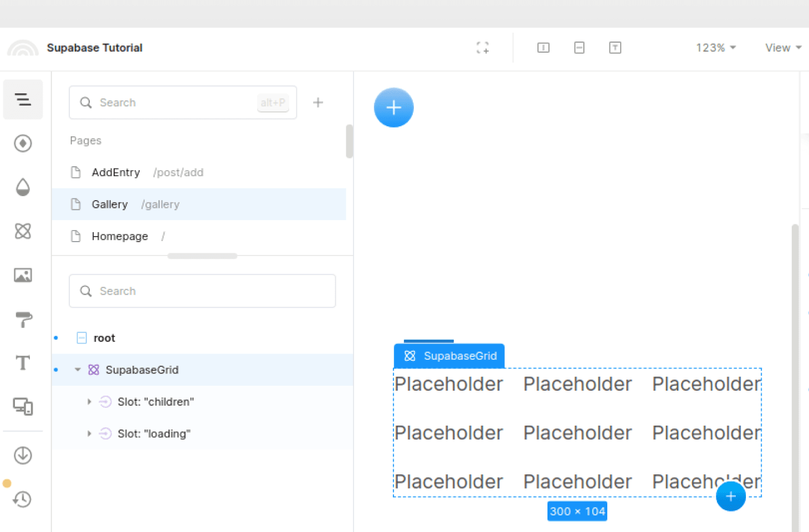The image size is (809, 532).
Task: Open the fonts T icon in sidebar
Action: pos(23,363)
